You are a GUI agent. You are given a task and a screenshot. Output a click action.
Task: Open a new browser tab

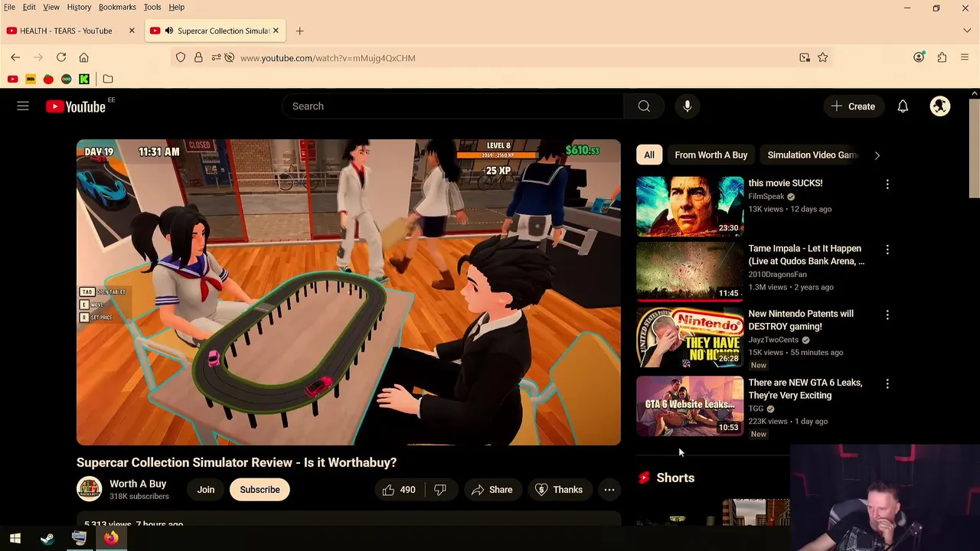pos(300,31)
